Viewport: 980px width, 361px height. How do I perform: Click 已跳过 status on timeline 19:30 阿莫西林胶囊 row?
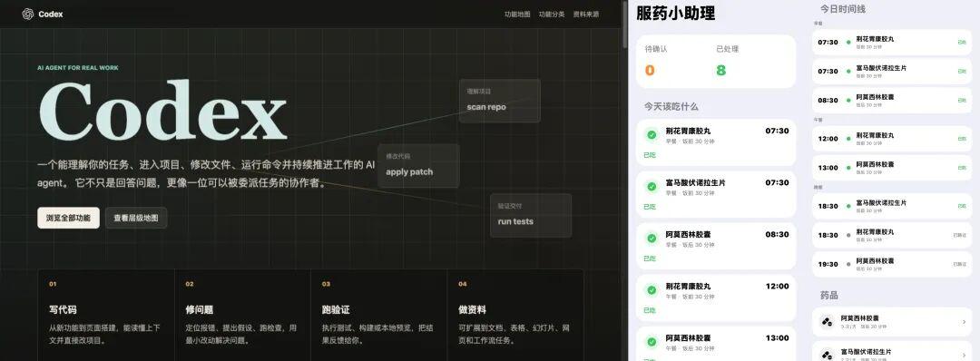click(959, 264)
